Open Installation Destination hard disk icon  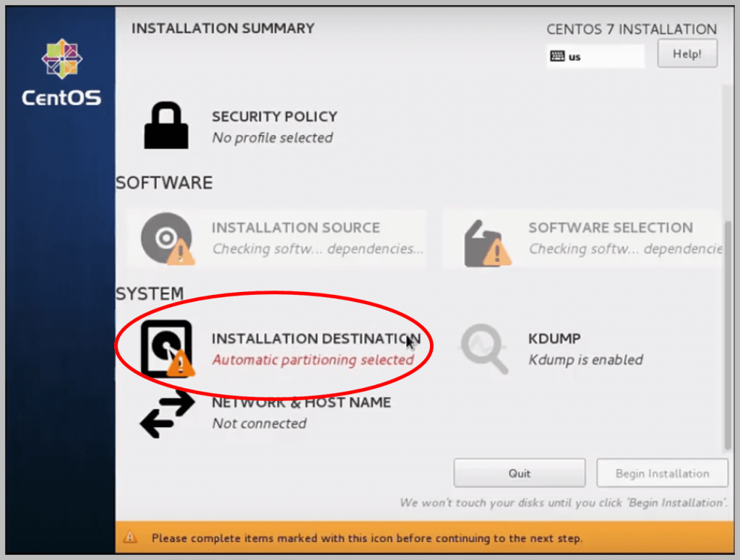tap(167, 348)
